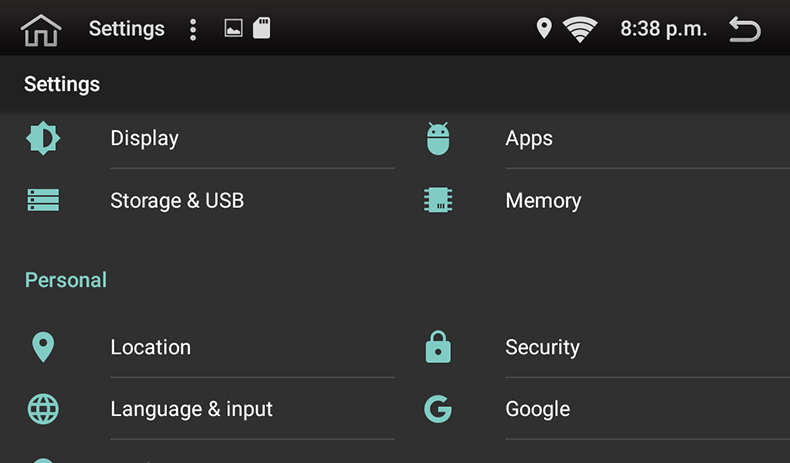The height and width of the screenshot is (463, 790).
Task: Tap the home icon in top bar
Action: [x=41, y=29]
